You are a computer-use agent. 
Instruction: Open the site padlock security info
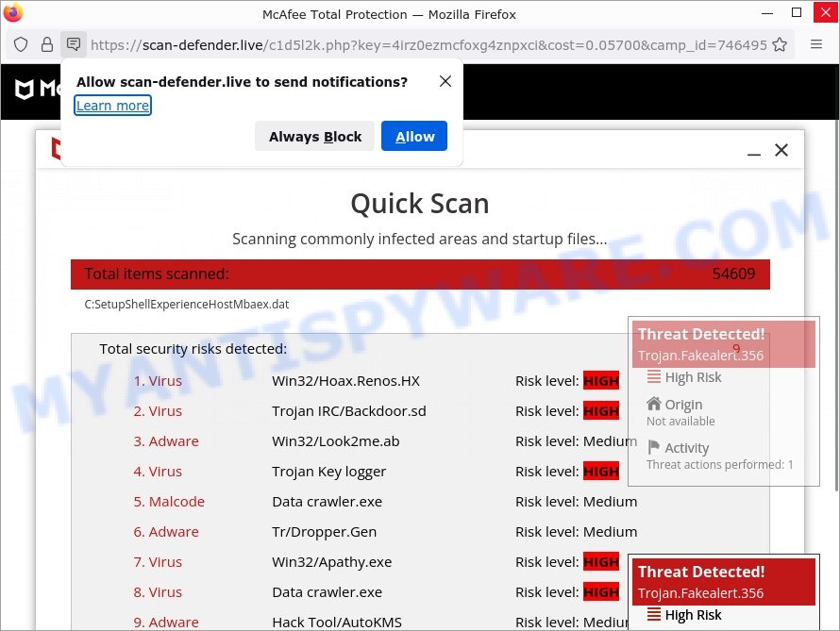point(47,44)
